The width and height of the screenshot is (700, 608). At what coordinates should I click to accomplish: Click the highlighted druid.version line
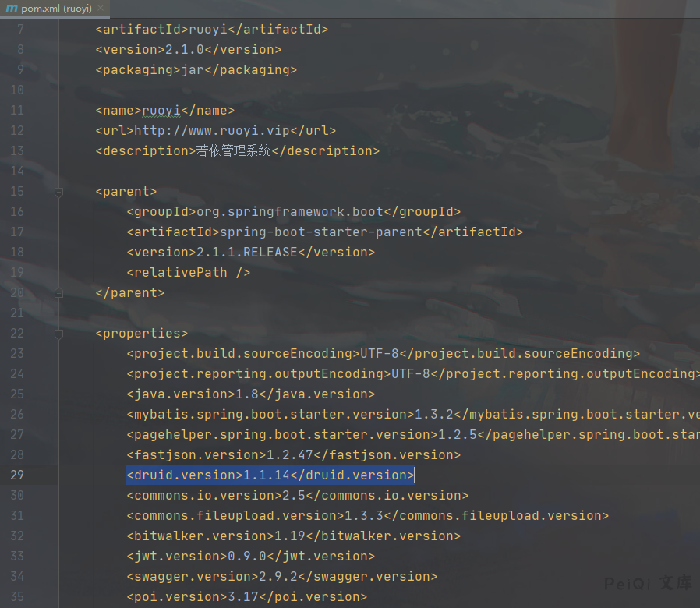pos(270,475)
